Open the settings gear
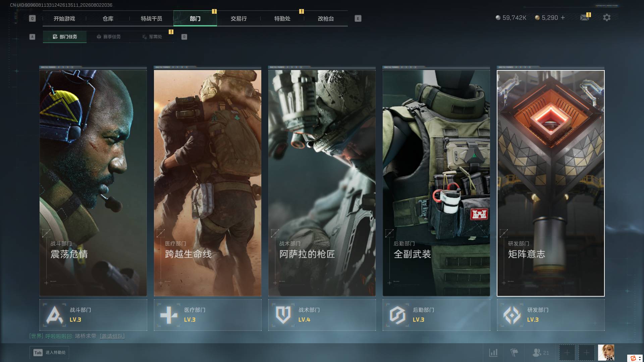The height and width of the screenshot is (362, 644). pyautogui.click(x=607, y=17)
